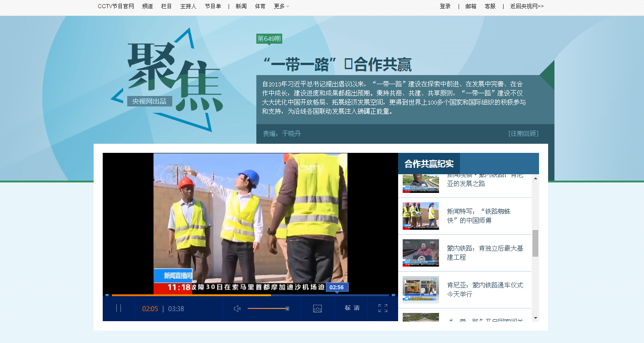Adjust the volume slider in the player
Viewport: 644px width, 343px height.
[268, 309]
